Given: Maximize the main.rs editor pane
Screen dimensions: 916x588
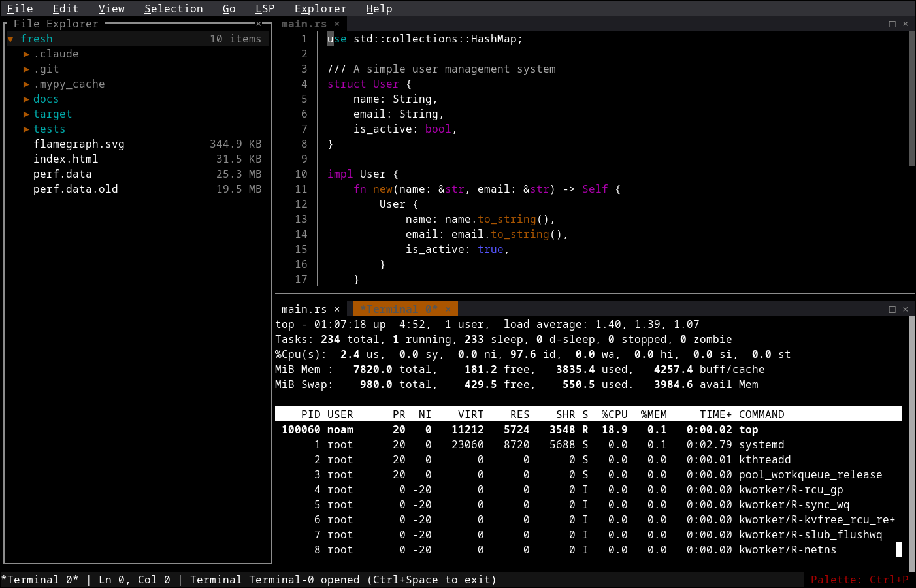Looking at the screenshot, I should tap(892, 24).
